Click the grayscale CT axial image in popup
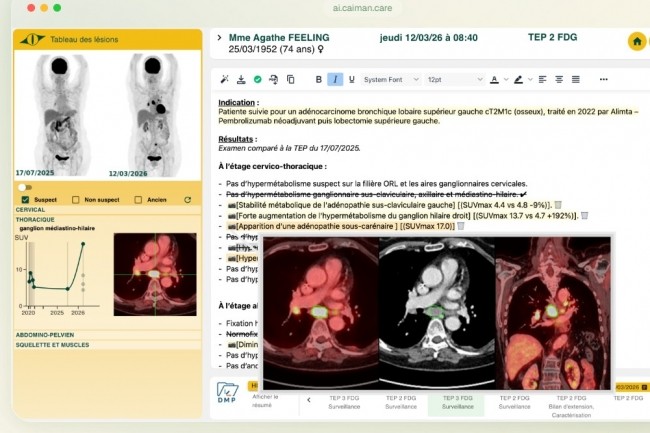The image size is (650, 433). coord(437,313)
